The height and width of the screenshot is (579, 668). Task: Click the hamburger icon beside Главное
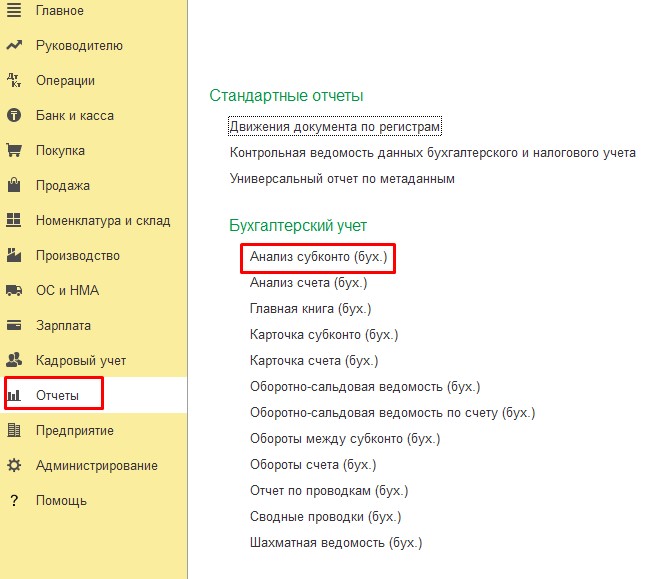[14, 10]
